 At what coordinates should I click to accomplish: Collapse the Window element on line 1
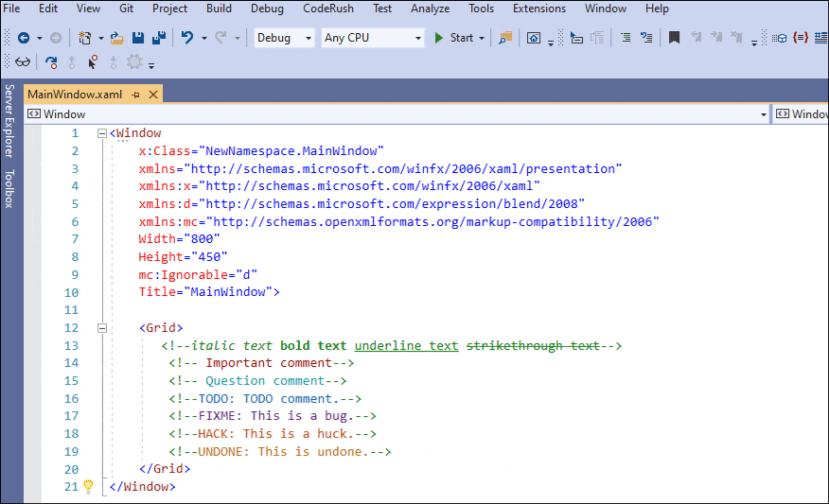pos(102,133)
